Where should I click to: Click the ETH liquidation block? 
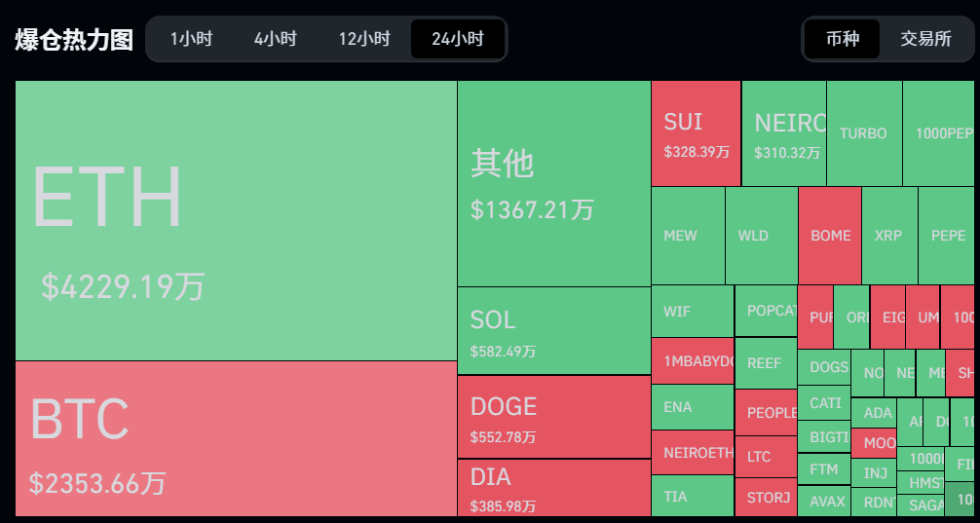(x=237, y=220)
